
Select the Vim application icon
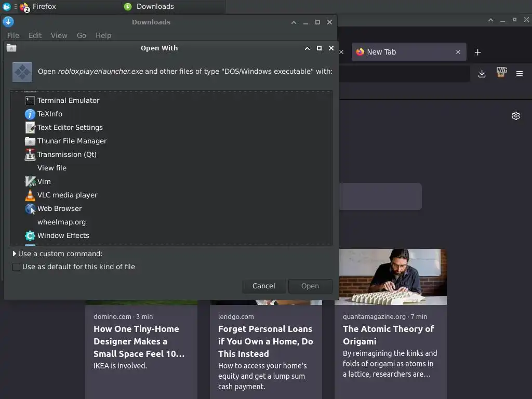30,181
